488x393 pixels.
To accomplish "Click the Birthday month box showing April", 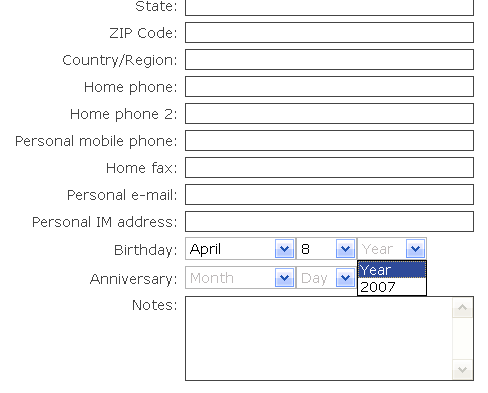I will 240,249.
